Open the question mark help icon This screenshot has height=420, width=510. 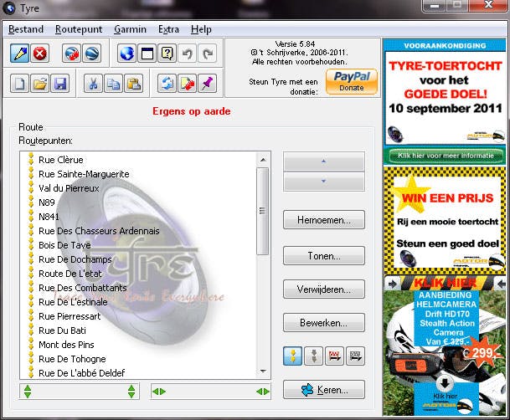tap(167, 54)
